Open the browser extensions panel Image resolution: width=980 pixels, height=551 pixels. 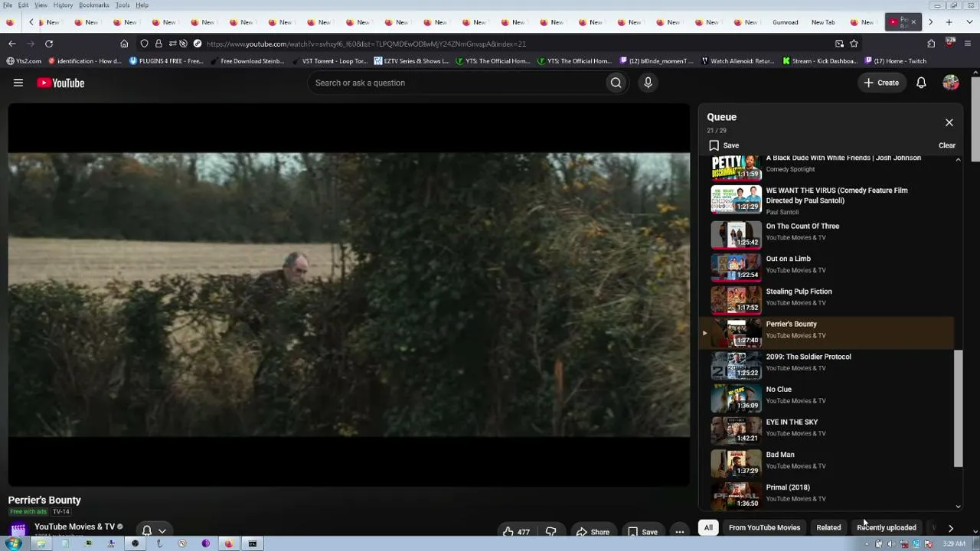pos(931,44)
